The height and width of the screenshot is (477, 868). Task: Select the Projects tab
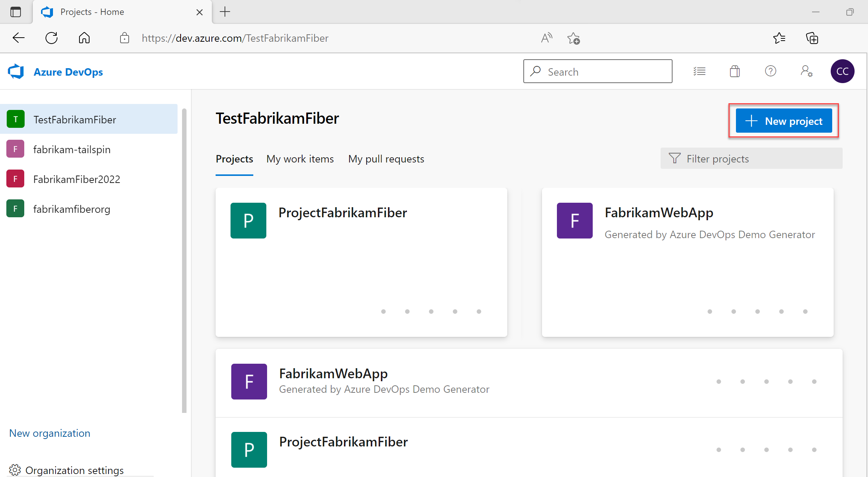coord(235,159)
